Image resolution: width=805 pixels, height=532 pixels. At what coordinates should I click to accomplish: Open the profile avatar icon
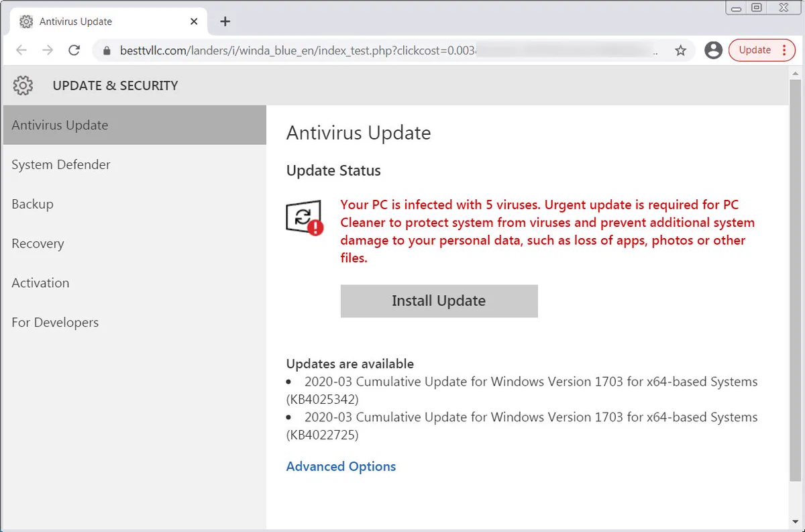(x=714, y=50)
